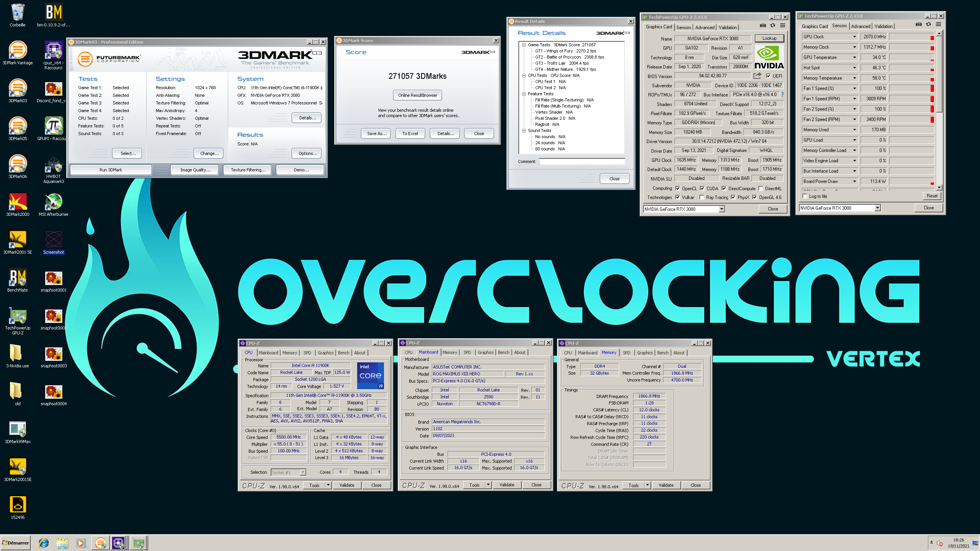Click Run 3DMark button

coord(111,170)
